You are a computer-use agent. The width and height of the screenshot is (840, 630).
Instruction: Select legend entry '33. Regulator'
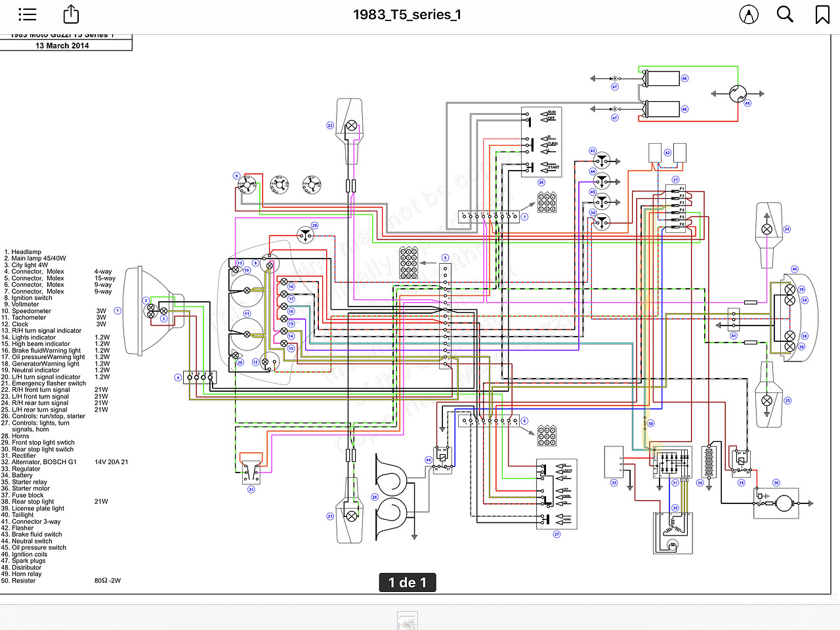click(x=20, y=469)
